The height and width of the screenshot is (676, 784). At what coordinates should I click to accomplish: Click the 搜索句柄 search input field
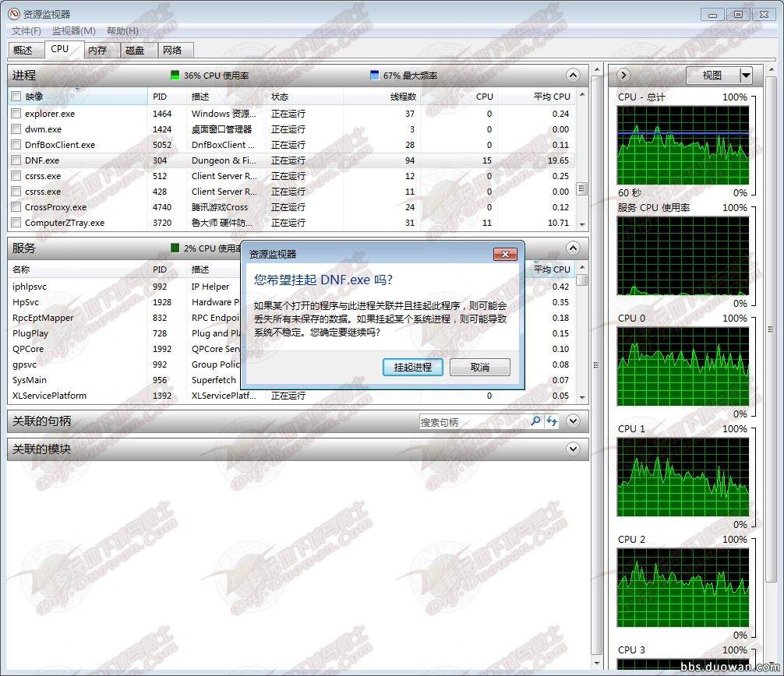[x=474, y=422]
